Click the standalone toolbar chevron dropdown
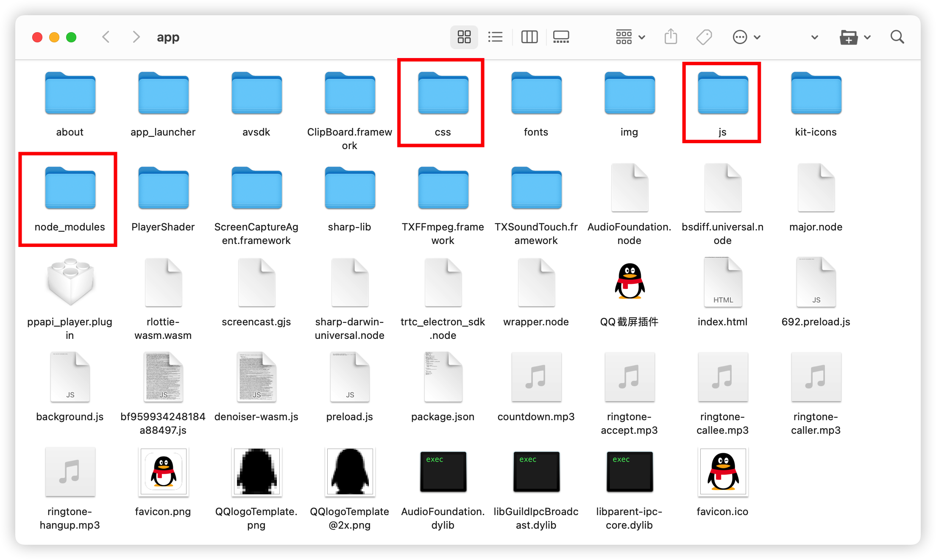Viewport: 936px width, 560px height. tap(814, 37)
